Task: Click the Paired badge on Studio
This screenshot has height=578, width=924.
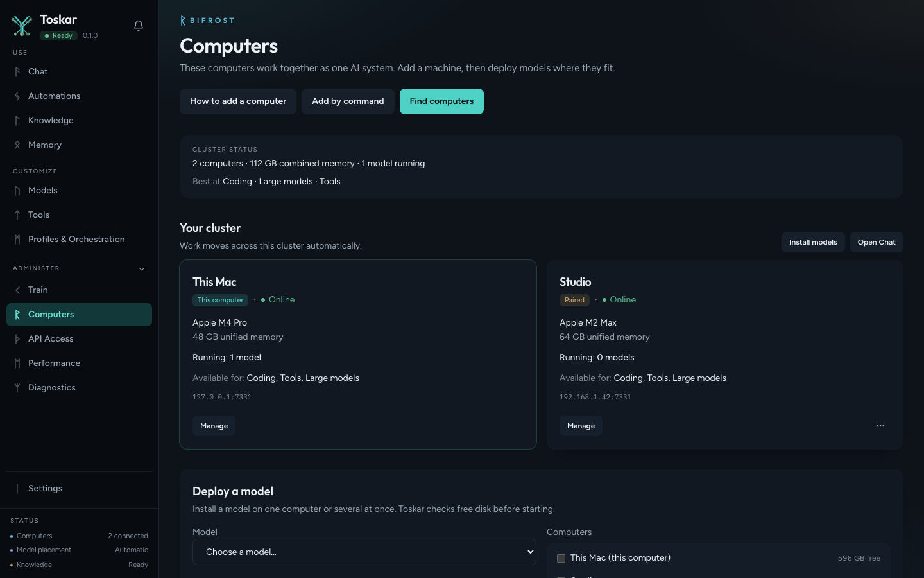Action: coord(574,300)
